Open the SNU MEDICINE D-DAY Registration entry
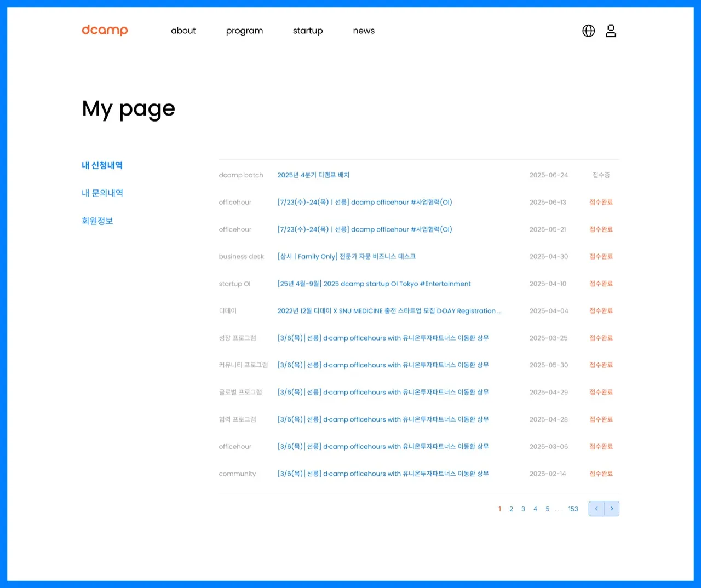This screenshot has width=701, height=588. [x=389, y=311]
